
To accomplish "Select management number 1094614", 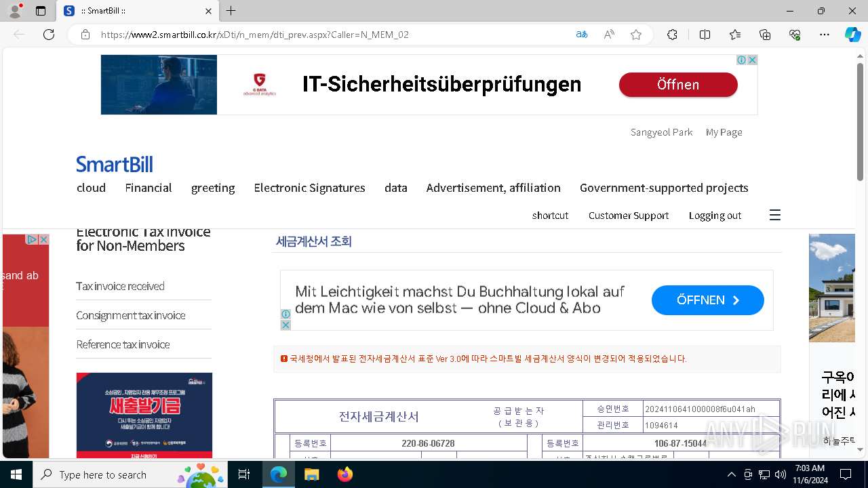I will pos(661,426).
